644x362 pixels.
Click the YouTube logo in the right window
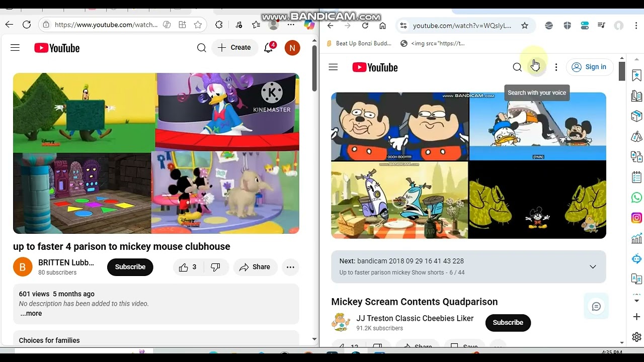pyautogui.click(x=375, y=67)
